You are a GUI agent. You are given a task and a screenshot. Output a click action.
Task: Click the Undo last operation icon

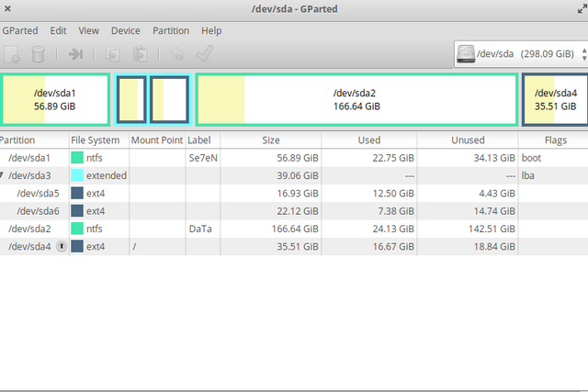click(178, 54)
